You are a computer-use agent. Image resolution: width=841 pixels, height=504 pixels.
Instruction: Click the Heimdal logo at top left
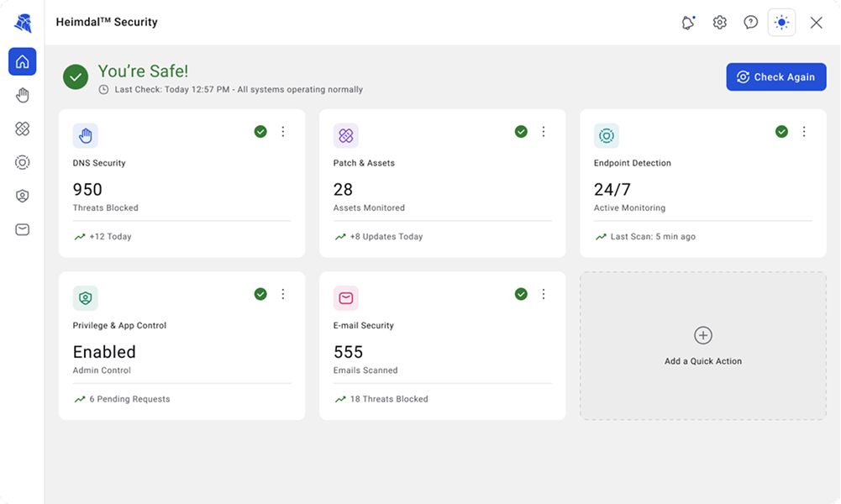click(x=23, y=23)
